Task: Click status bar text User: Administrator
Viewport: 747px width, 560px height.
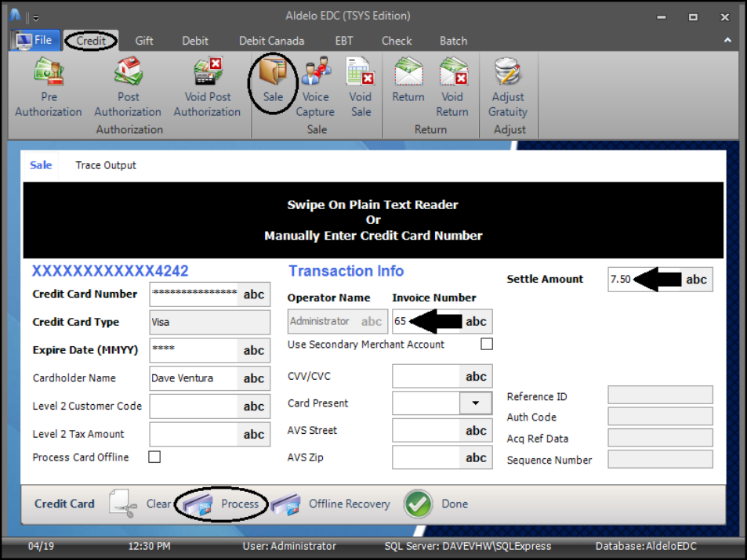Action: (x=289, y=546)
